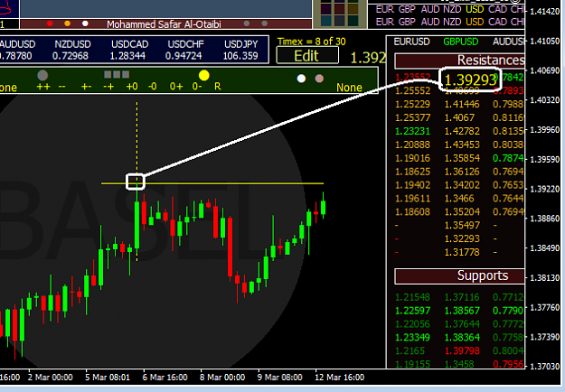This screenshot has height=392, width=565.
Task: Click the resistance value 1.32293
Action: pos(462,238)
